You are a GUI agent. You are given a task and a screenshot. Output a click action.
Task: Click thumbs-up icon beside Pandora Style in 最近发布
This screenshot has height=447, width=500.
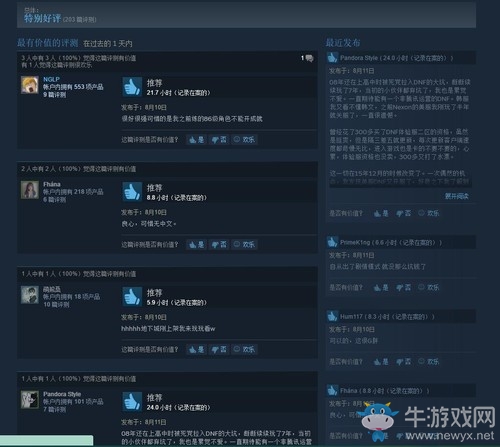pyautogui.click(x=332, y=58)
